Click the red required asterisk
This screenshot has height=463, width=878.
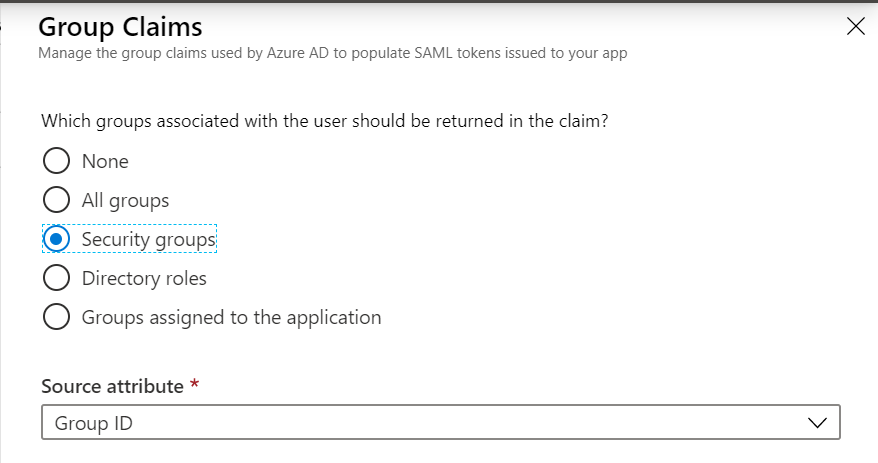194,385
